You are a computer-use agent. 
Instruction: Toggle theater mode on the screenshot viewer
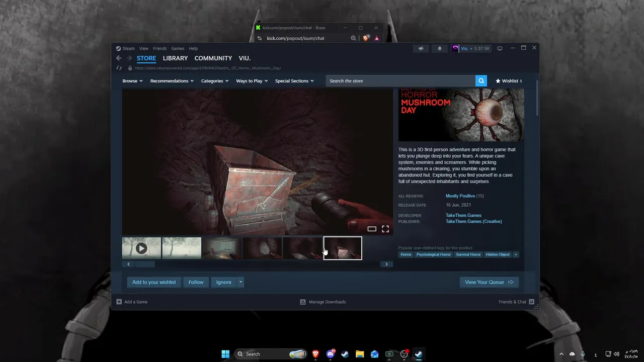click(372, 229)
